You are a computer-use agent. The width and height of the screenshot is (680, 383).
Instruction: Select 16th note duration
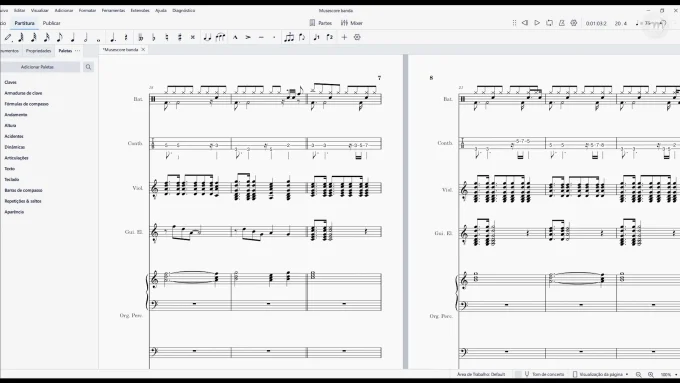pyautogui.click(x=46, y=37)
